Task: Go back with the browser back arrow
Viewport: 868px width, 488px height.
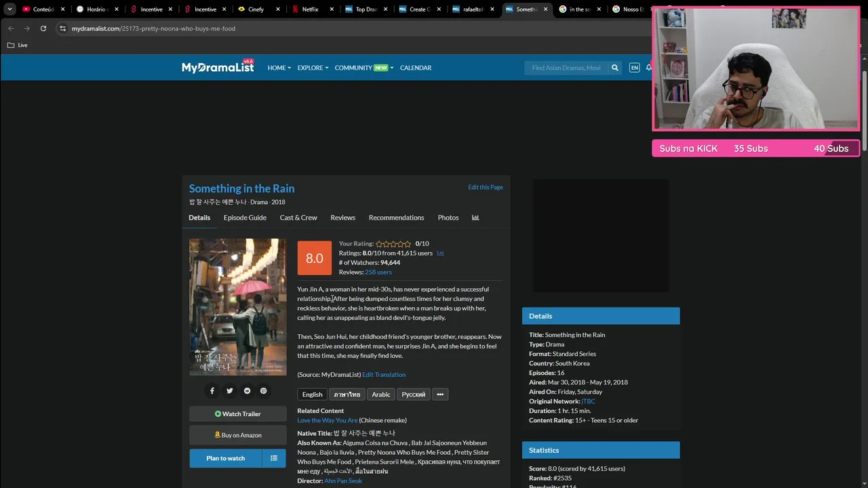Action: [11, 28]
